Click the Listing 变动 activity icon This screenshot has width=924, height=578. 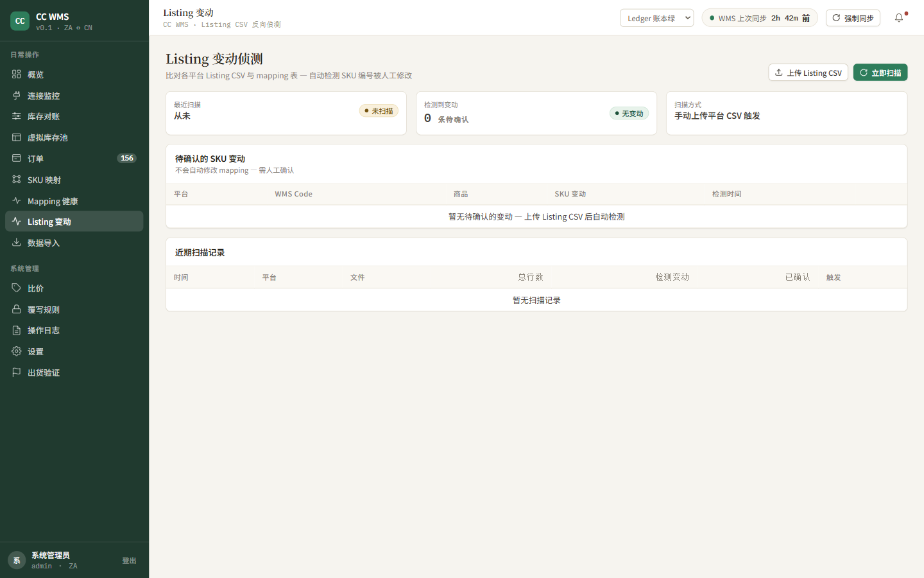(x=17, y=222)
